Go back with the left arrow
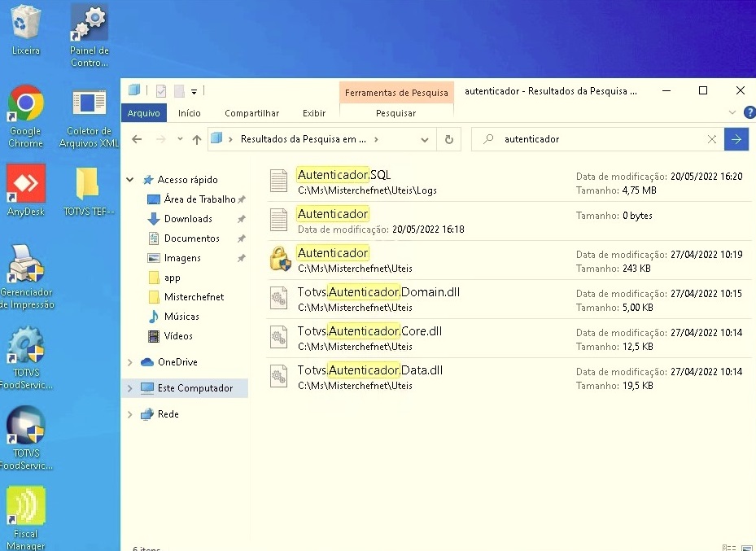The height and width of the screenshot is (551, 756). (137, 139)
